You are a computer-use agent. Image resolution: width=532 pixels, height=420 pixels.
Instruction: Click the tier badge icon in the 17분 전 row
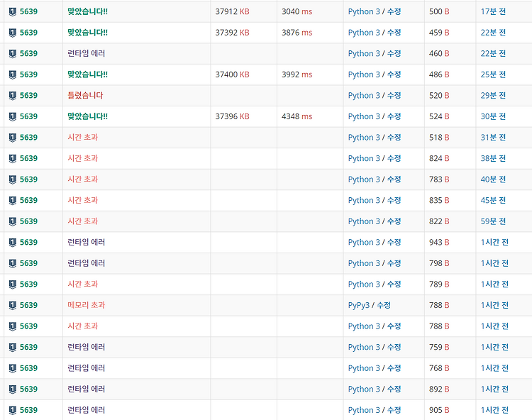pos(13,12)
